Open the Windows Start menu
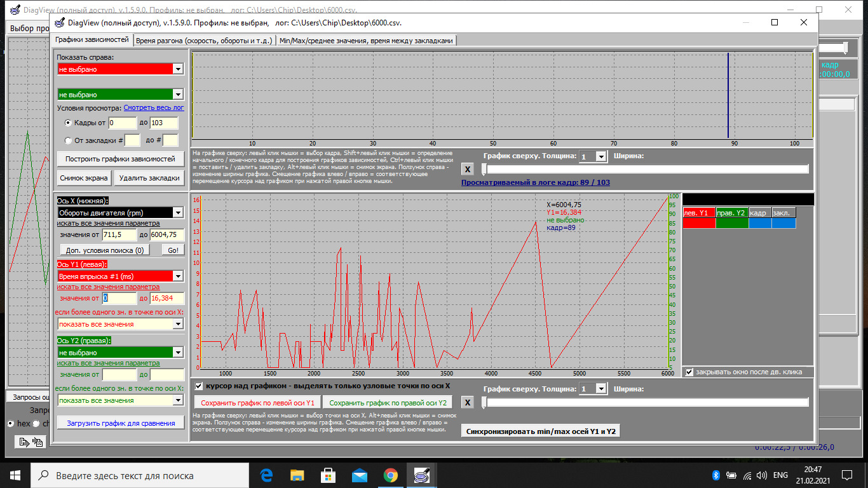 click(15, 475)
